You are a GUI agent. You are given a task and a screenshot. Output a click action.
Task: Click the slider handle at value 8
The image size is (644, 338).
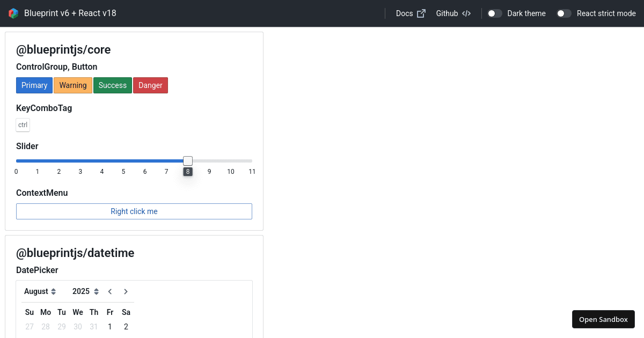click(x=188, y=160)
